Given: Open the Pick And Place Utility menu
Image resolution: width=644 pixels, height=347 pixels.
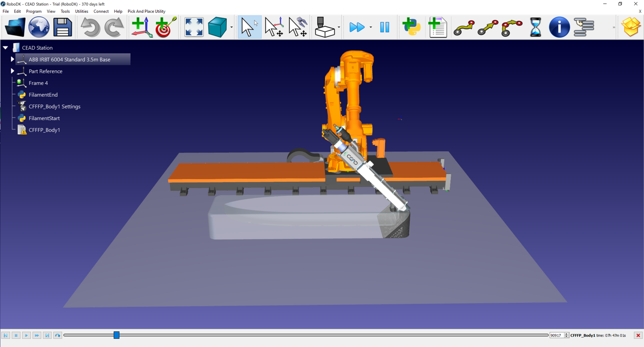Looking at the screenshot, I should 146,11.
